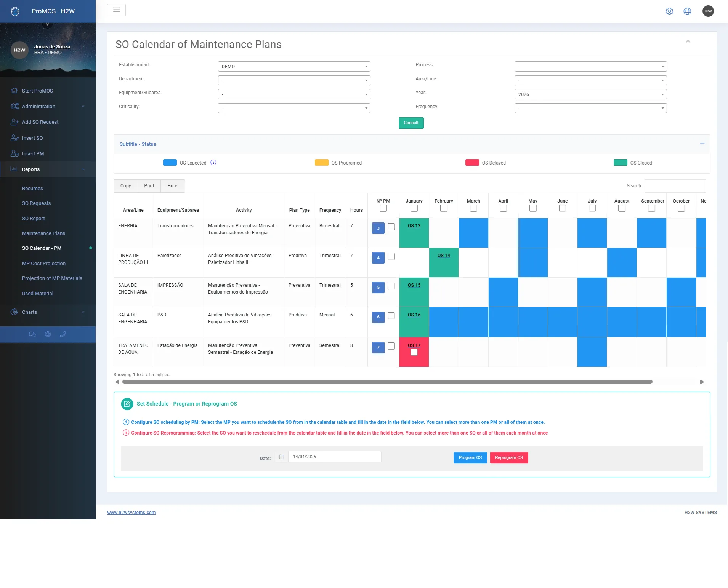Click the red Reprogram OS button
728x588 pixels.
point(509,458)
